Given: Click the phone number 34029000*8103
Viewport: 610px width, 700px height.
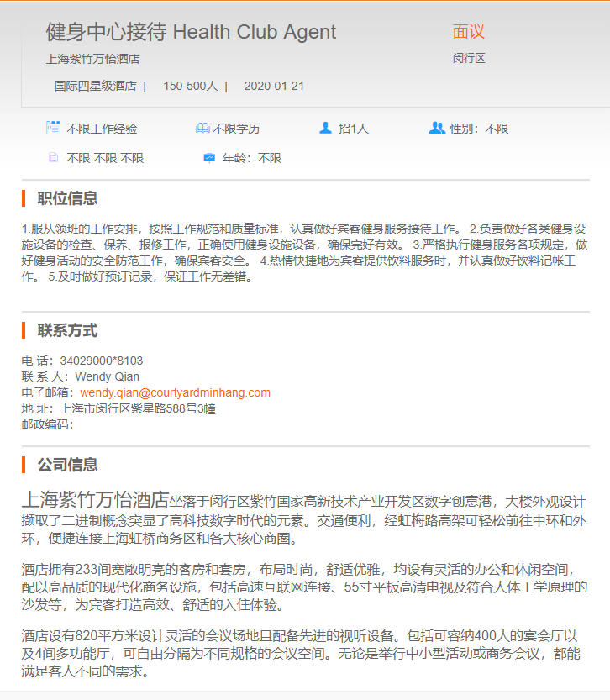Looking at the screenshot, I should (x=101, y=361).
